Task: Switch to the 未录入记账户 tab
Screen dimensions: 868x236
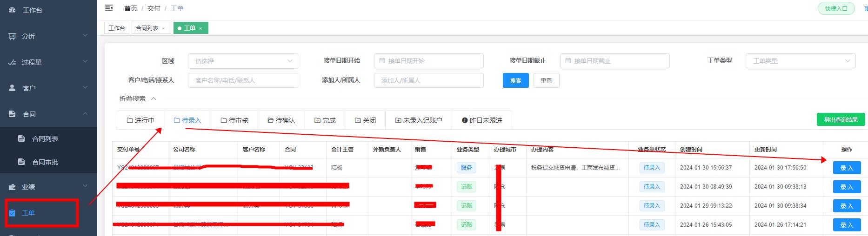Action: [x=419, y=120]
